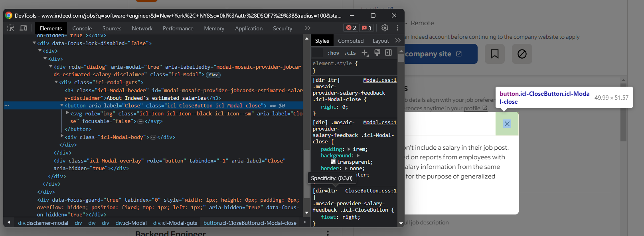Switch to the Computed styles tab
Viewport: 644px width, 236px height.
pos(351,41)
